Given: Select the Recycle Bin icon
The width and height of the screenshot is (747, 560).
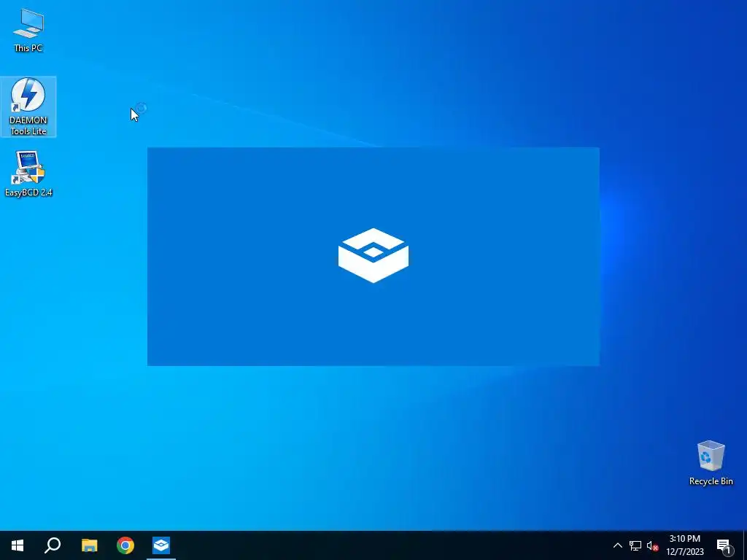Looking at the screenshot, I should (711, 463).
